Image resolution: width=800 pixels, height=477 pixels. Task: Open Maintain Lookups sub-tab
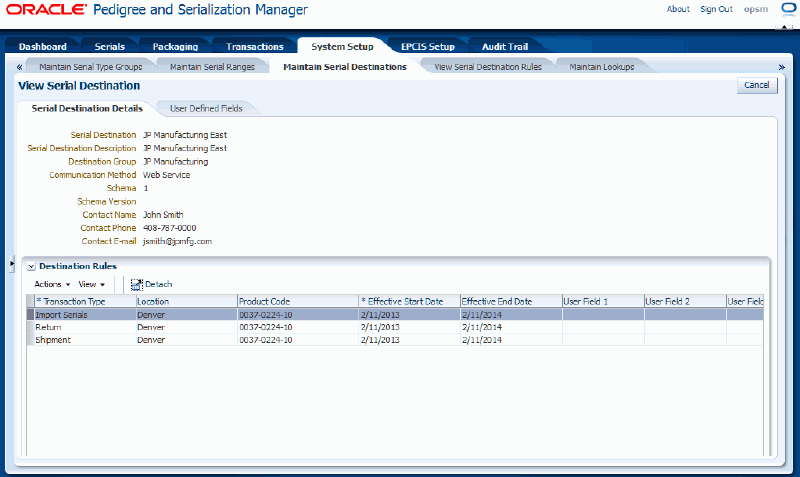[602, 67]
